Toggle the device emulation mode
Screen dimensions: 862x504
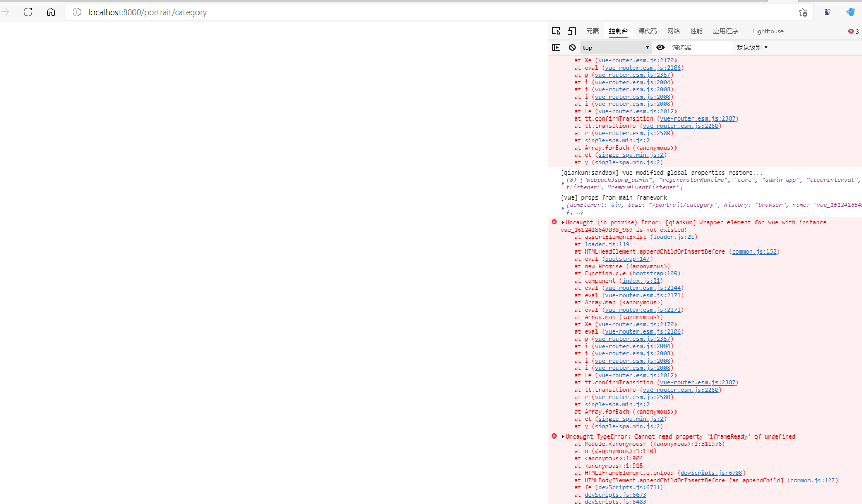(572, 31)
